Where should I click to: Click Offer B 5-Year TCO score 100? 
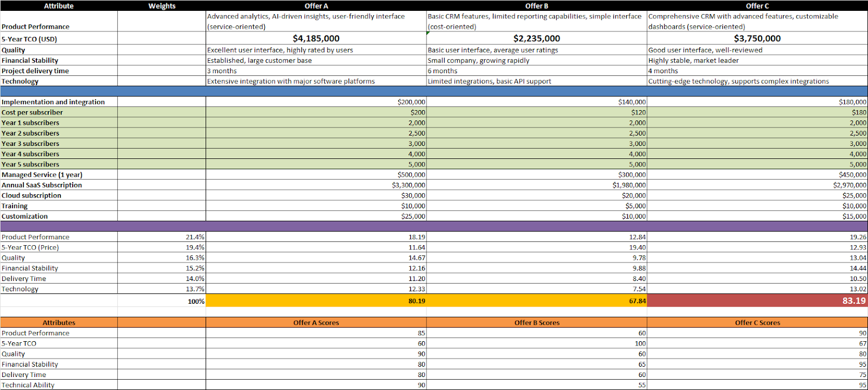[537, 343]
